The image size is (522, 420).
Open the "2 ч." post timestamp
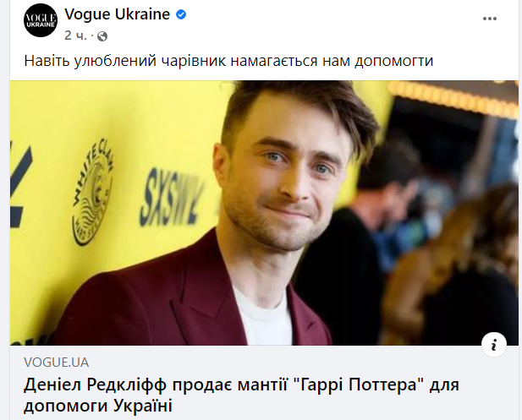pos(75,35)
